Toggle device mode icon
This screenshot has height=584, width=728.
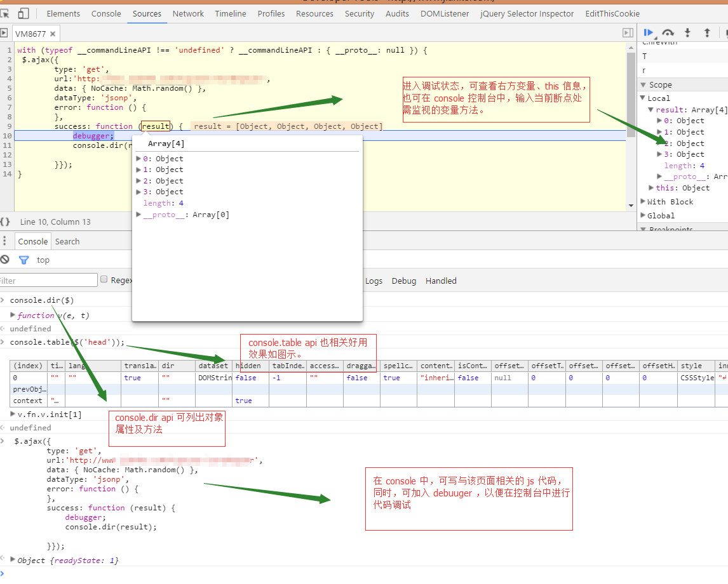click(24, 13)
